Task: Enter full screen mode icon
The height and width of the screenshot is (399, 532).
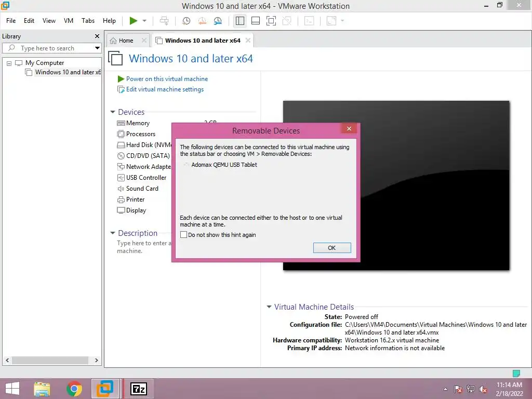Action: 271,21
